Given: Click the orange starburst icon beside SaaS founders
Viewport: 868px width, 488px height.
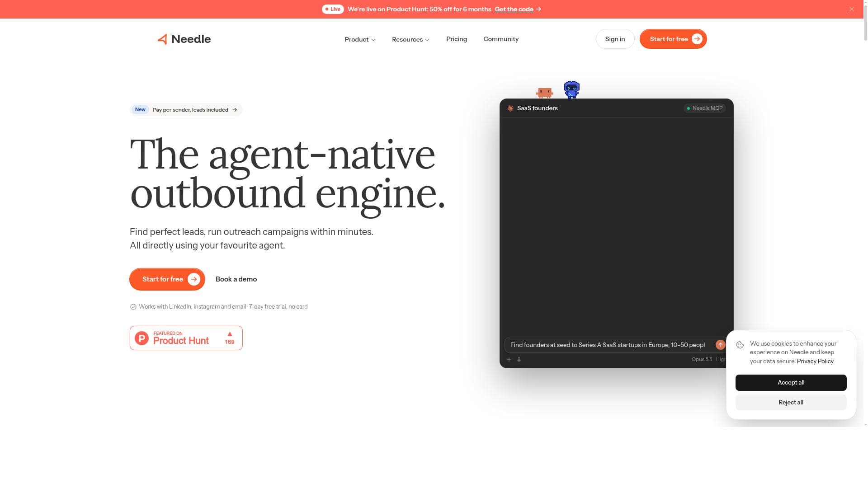Looking at the screenshot, I should pos(510,108).
